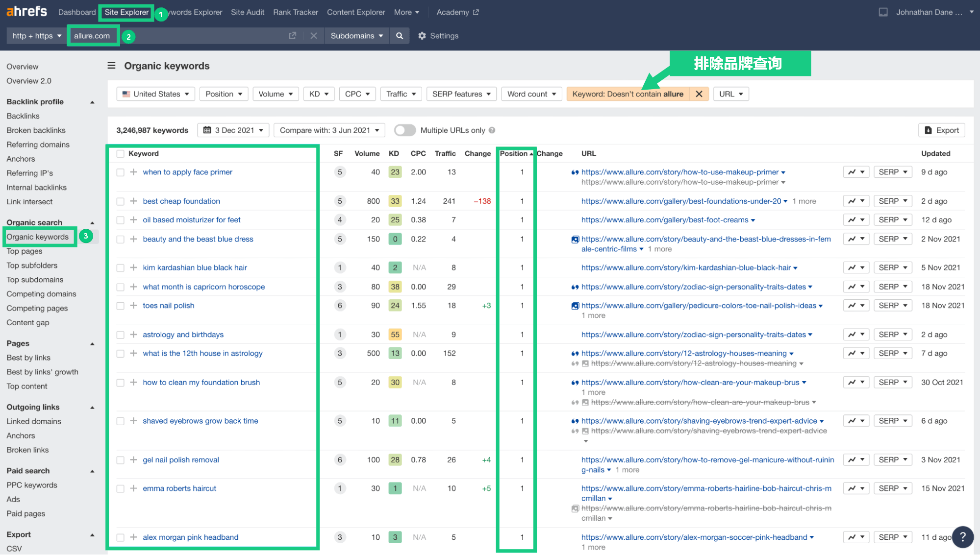Open position history chart for 'emma roberts haircut'
Viewport: 980px width, 555px height.
856,488
